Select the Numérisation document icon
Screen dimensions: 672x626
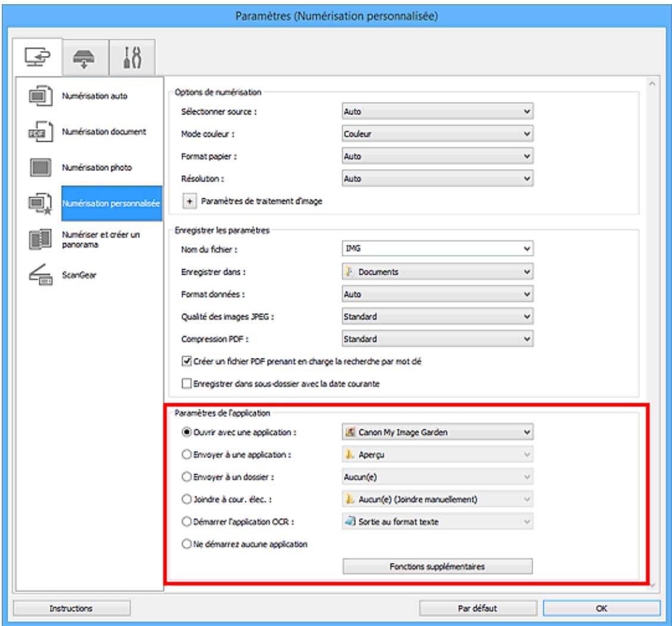(39, 132)
